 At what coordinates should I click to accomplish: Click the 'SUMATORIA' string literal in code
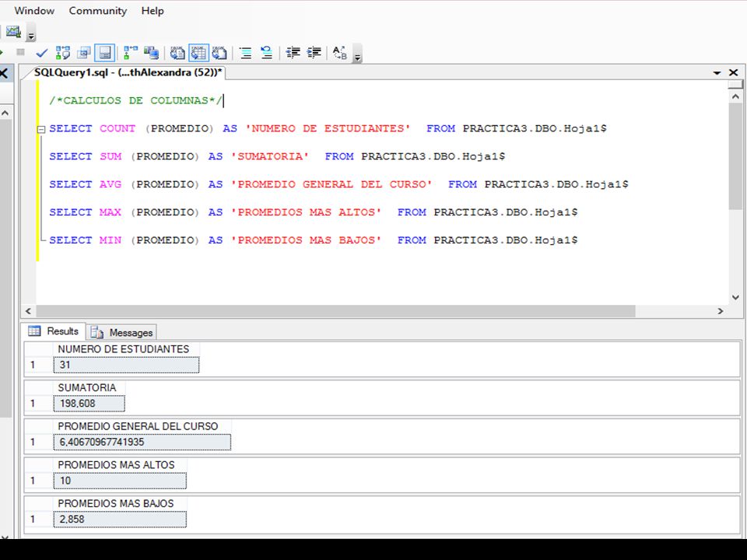tap(270, 156)
